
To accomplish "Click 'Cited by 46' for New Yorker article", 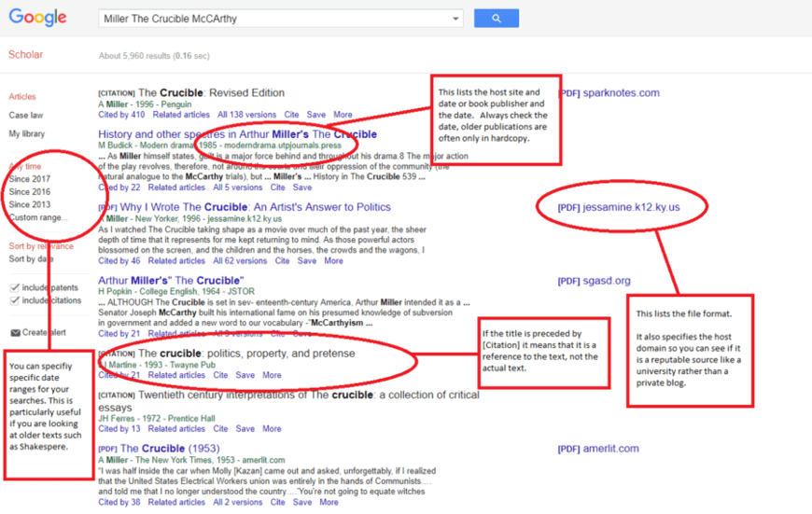I will (x=119, y=261).
